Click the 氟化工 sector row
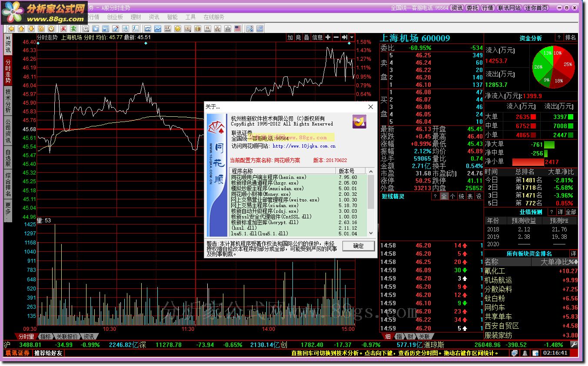The height and width of the screenshot is (366, 588). tap(531, 271)
